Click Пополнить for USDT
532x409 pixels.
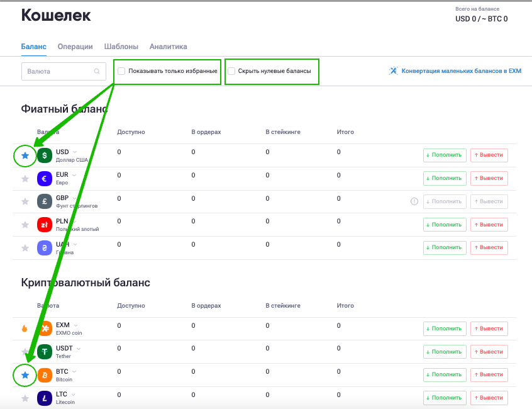point(445,352)
